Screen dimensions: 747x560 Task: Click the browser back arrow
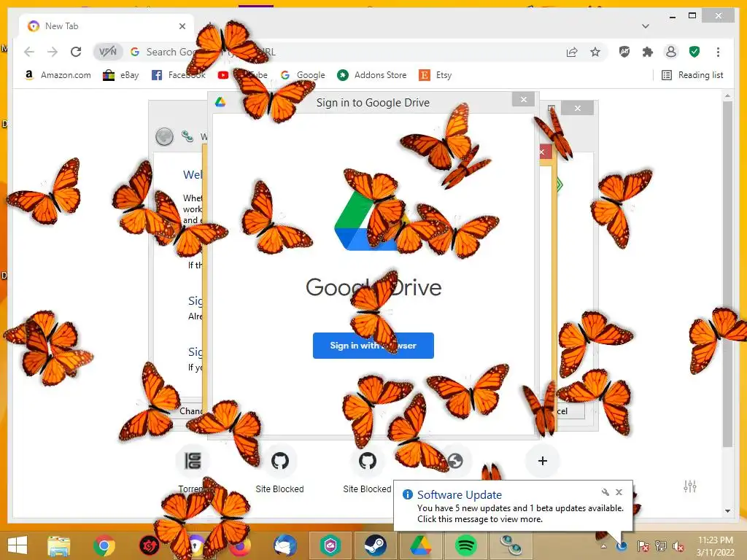(29, 52)
